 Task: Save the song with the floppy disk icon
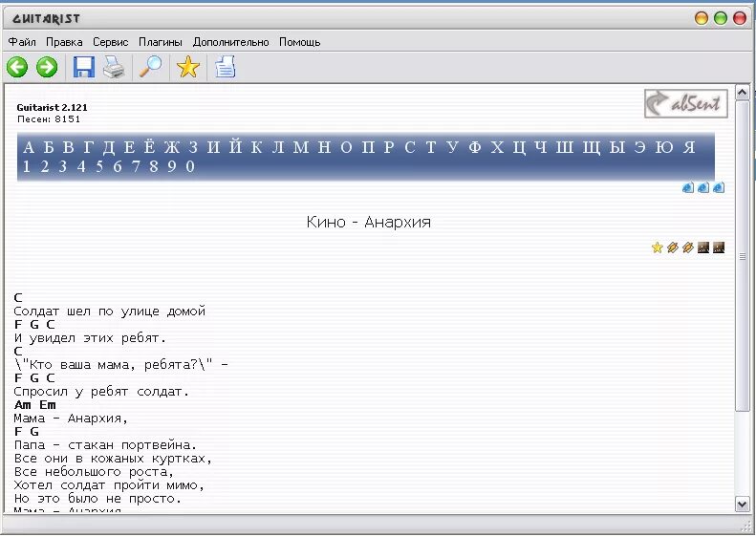point(84,67)
